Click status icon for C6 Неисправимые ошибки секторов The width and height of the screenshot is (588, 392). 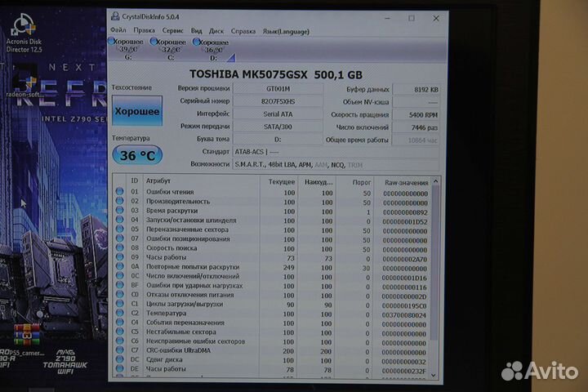pyautogui.click(x=119, y=341)
